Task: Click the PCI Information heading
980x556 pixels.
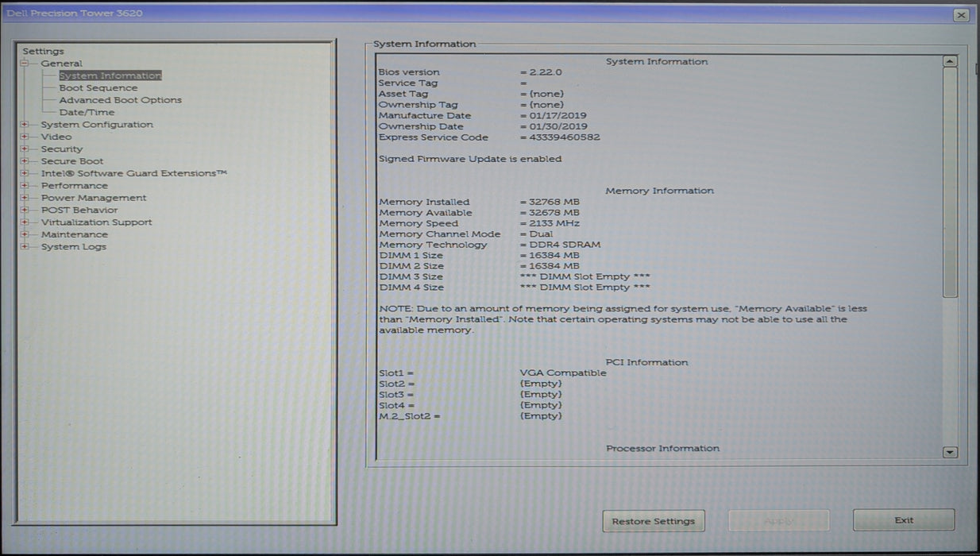Action: pyautogui.click(x=646, y=362)
